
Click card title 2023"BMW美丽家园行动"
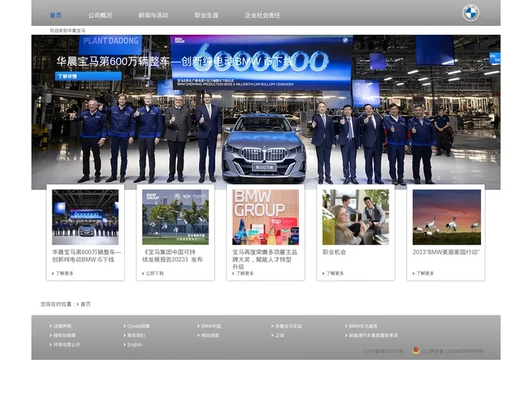pos(446,252)
